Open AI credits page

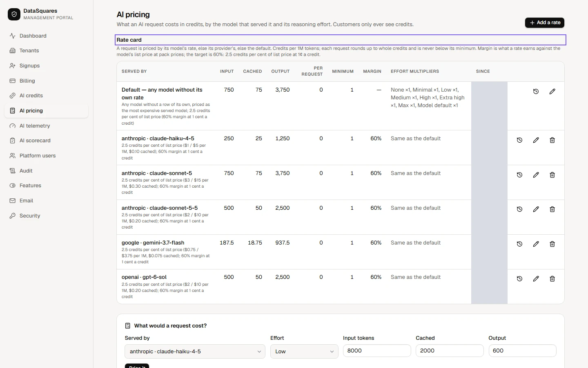tap(46, 96)
